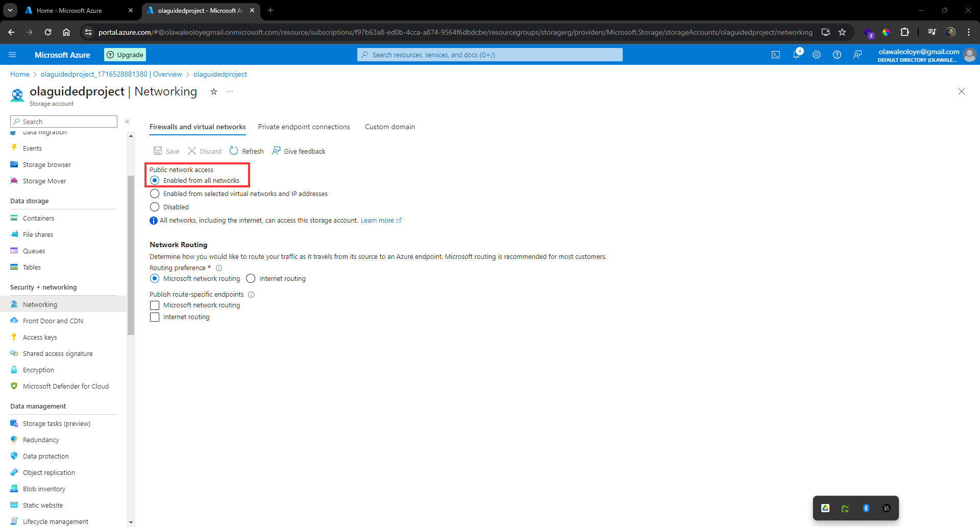This screenshot has height=527, width=980.
Task: Open the Access keys page
Action: click(40, 337)
